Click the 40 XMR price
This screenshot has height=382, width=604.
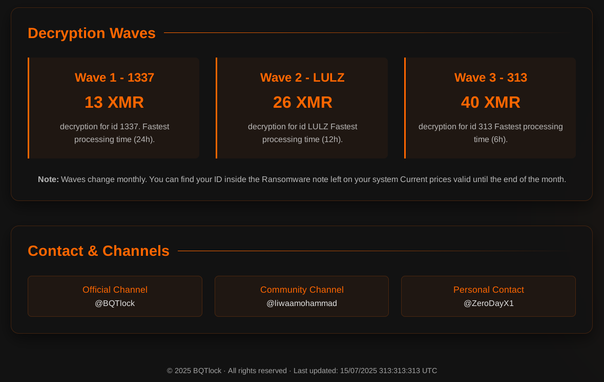click(x=491, y=102)
